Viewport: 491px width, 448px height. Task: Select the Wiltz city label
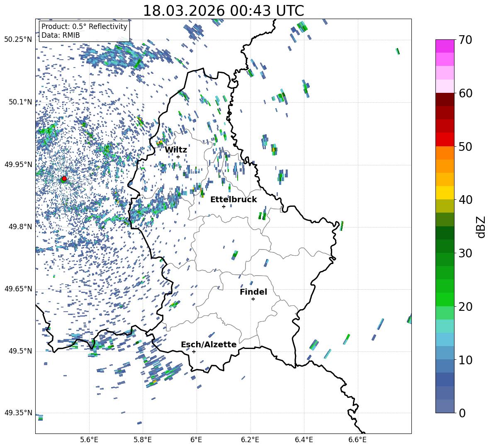tap(176, 150)
